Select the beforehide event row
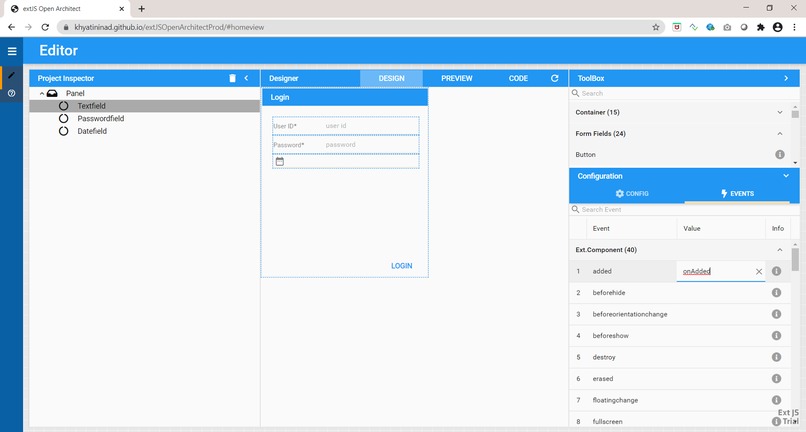Image resolution: width=806 pixels, height=432 pixels. tap(680, 293)
